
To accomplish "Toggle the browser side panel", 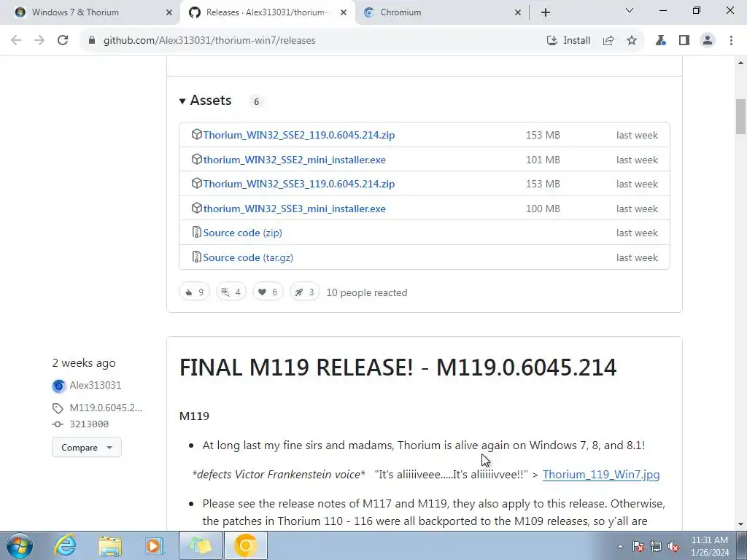I will pos(684,41).
